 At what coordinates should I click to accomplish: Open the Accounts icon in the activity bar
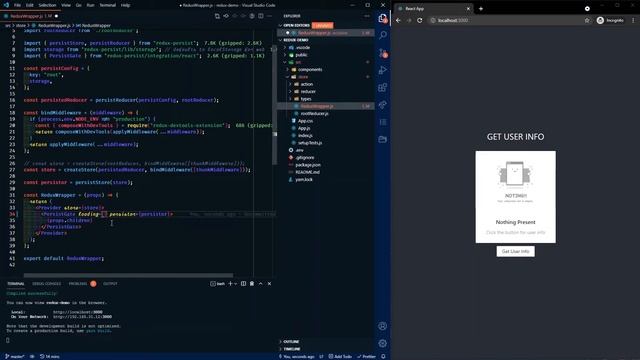382,326
